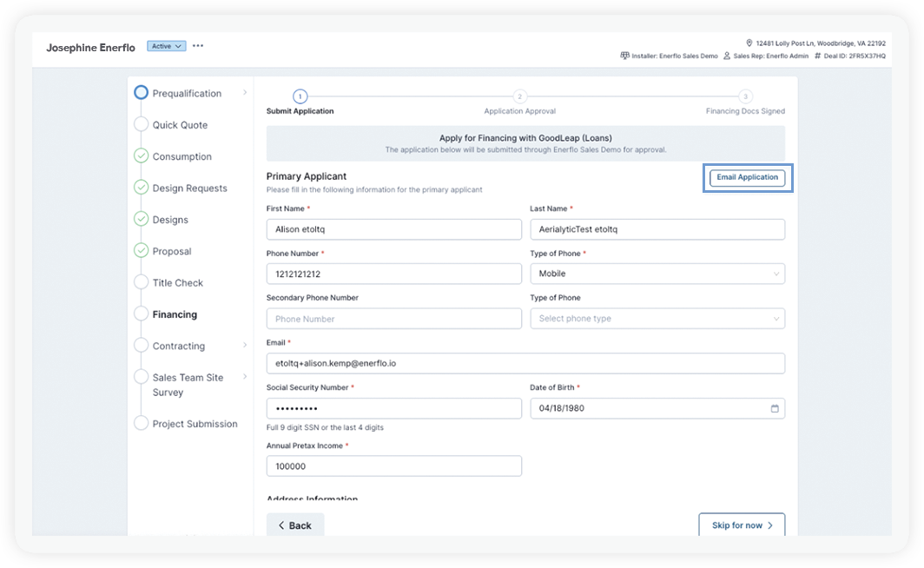Click the Proposal completed checkmark icon
The image size is (924, 568).
(x=141, y=250)
